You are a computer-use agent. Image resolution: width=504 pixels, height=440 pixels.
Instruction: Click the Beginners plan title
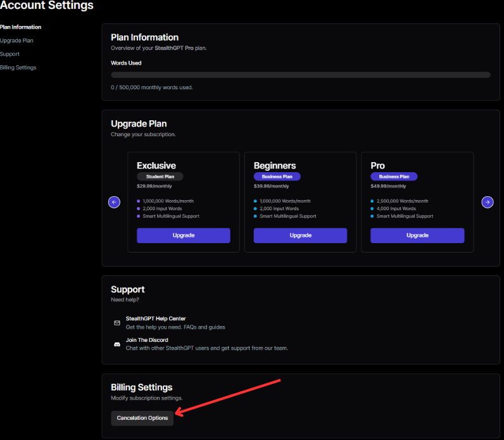tap(275, 165)
